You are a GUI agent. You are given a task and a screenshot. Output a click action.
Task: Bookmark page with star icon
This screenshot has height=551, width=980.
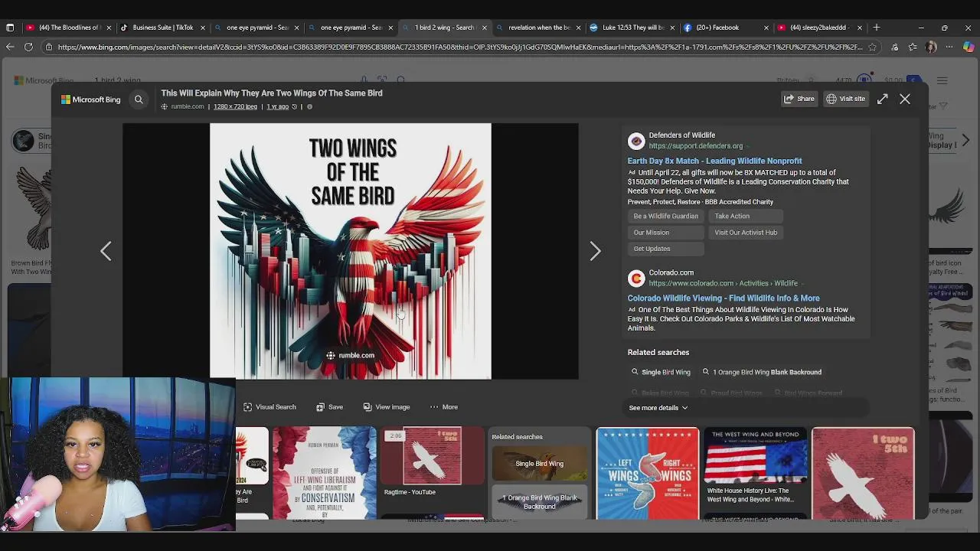coord(872,47)
